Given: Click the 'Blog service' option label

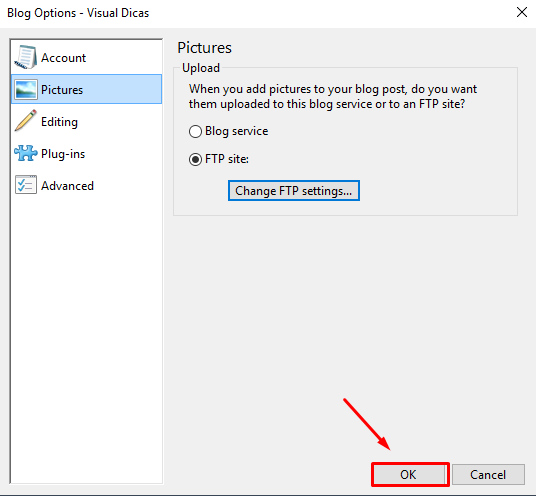Looking at the screenshot, I should [x=237, y=131].
